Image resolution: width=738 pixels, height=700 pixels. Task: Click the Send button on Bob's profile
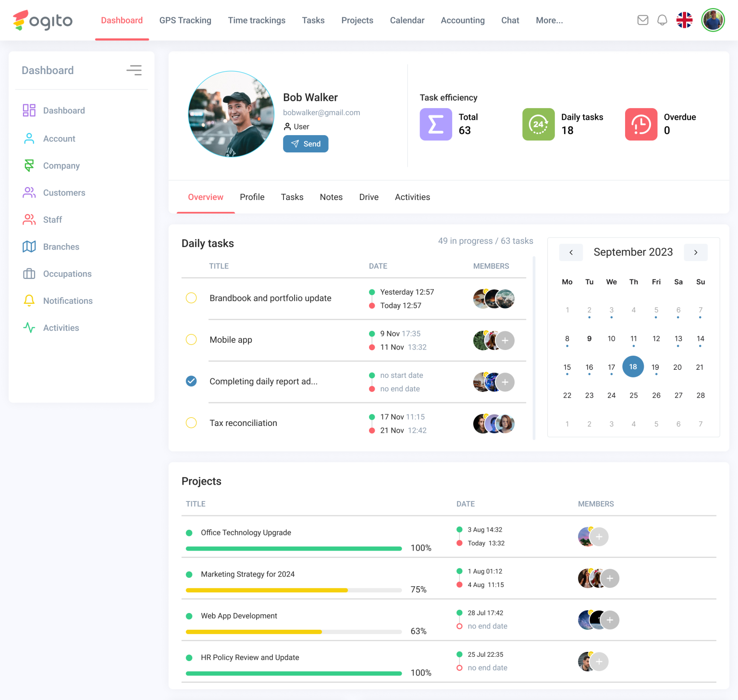[x=306, y=144]
